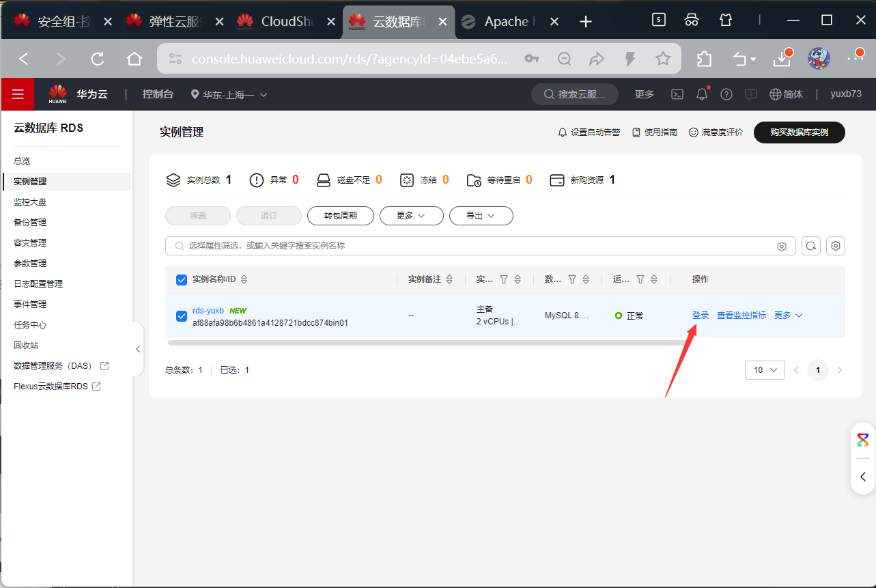
Task: Go to browser home page
Action: (x=135, y=59)
